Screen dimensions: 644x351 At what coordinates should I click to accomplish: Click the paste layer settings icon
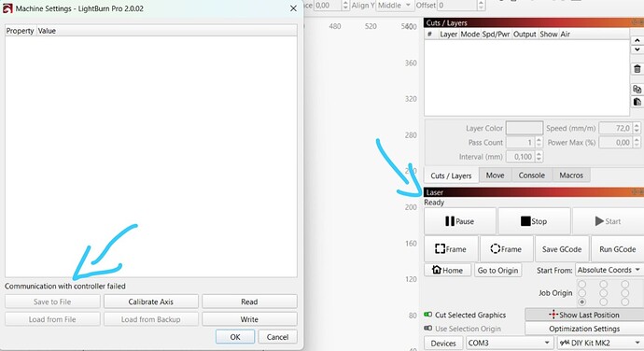[637, 102]
